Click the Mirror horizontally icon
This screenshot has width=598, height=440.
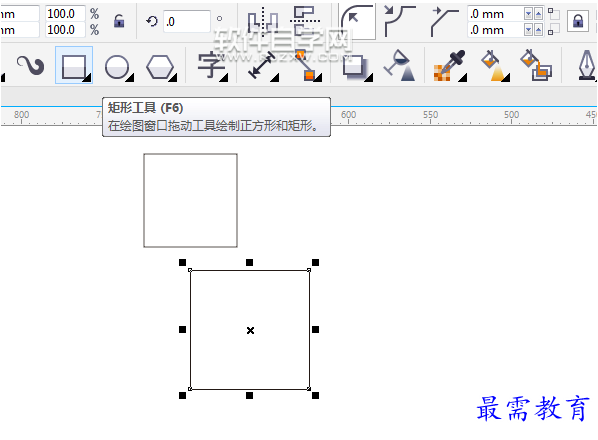pyautogui.click(x=262, y=21)
